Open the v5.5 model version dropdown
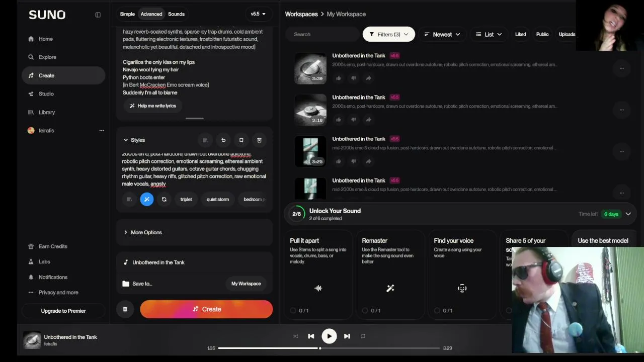 tap(258, 14)
